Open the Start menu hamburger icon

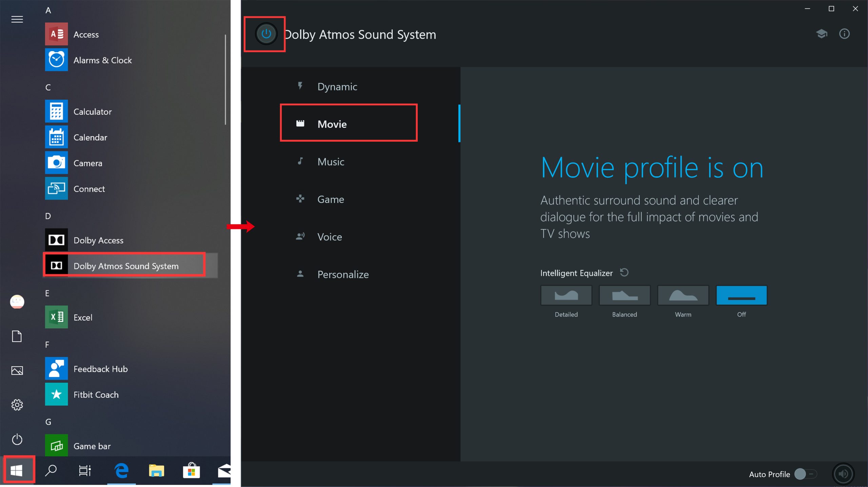[x=17, y=19]
